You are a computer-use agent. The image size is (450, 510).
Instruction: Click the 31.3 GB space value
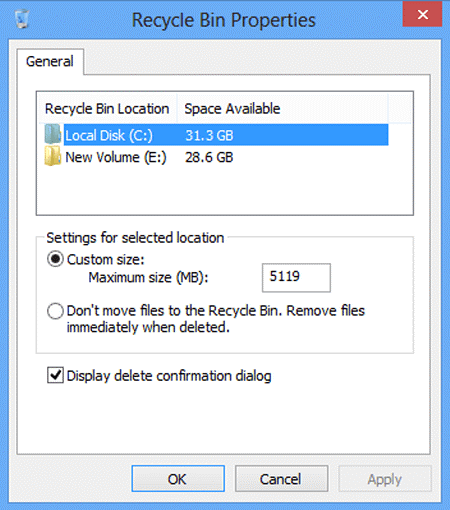(x=209, y=136)
